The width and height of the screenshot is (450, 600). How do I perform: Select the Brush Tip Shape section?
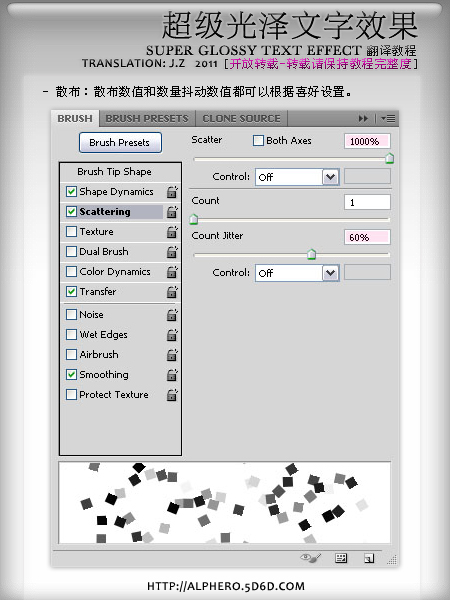click(x=114, y=172)
